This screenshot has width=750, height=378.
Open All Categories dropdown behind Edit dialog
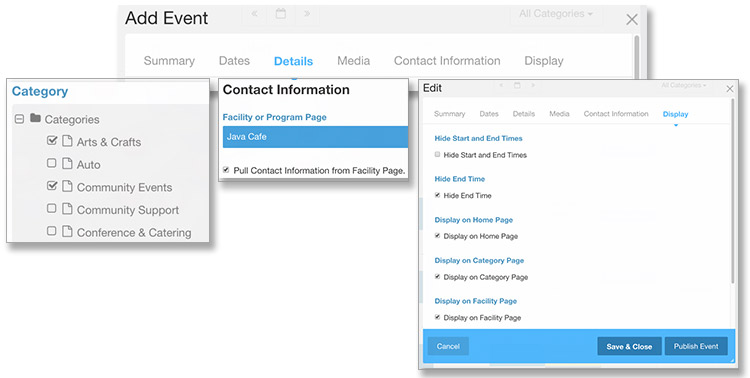(684, 85)
